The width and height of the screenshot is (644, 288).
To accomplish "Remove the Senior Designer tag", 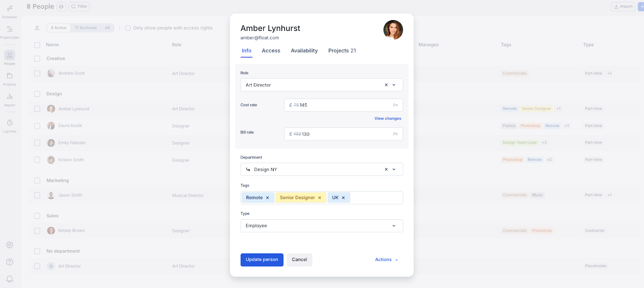I will [320, 198].
